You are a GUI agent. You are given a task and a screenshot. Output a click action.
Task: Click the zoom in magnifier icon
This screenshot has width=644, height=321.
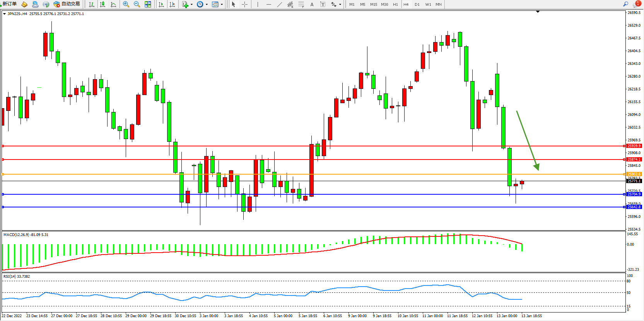coord(126,4)
